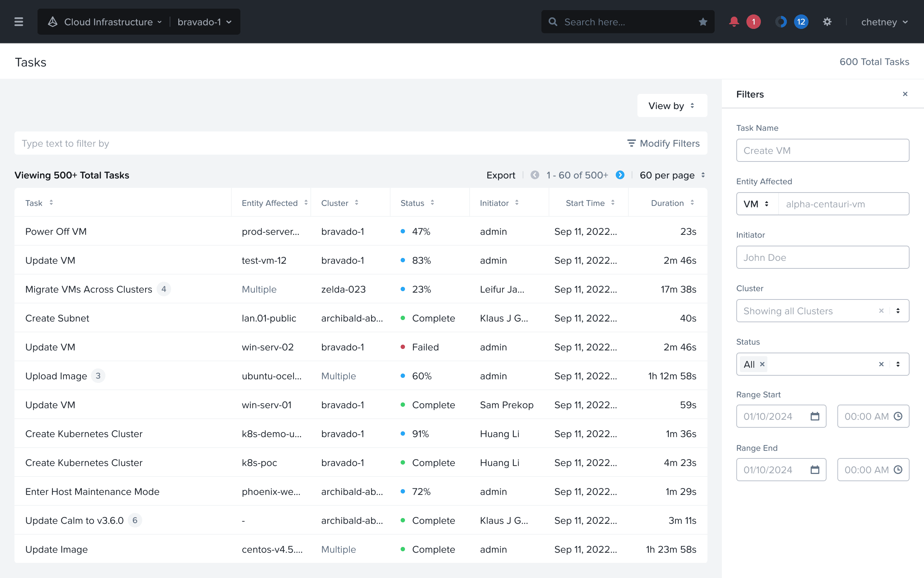Screen dimensions: 924x578
Task: Open VM entity type dropdown
Action: pos(757,204)
